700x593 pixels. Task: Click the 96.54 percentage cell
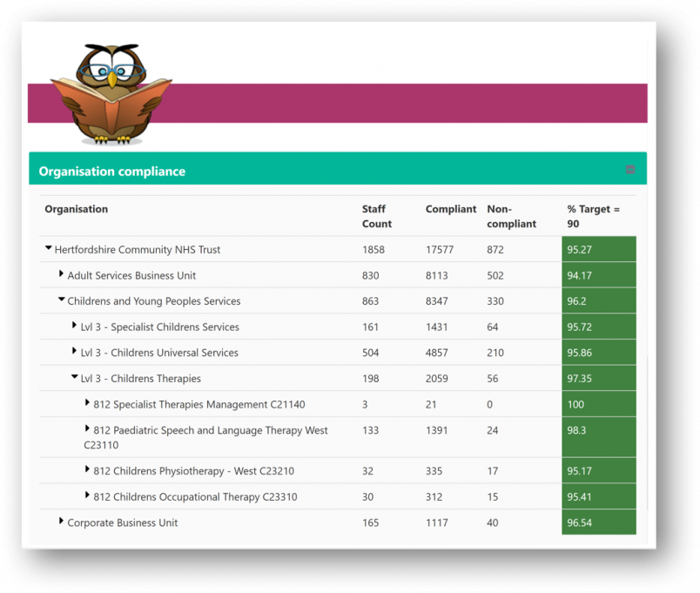[599, 522]
